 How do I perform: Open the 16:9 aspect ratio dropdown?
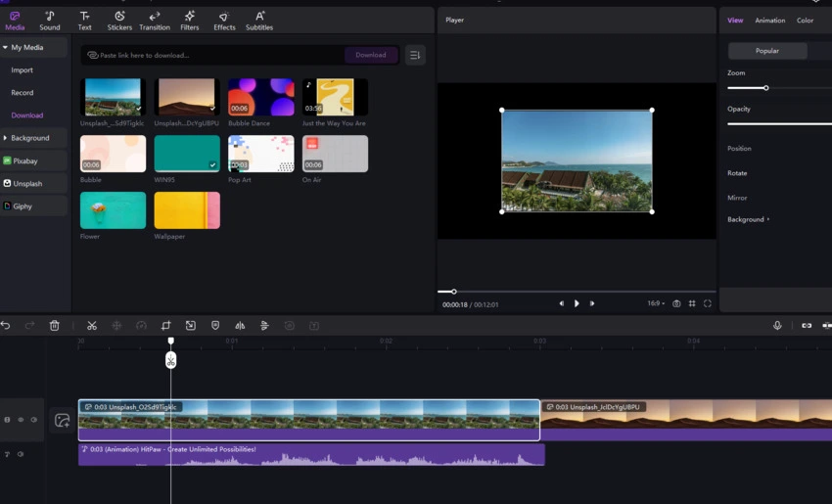click(x=655, y=303)
